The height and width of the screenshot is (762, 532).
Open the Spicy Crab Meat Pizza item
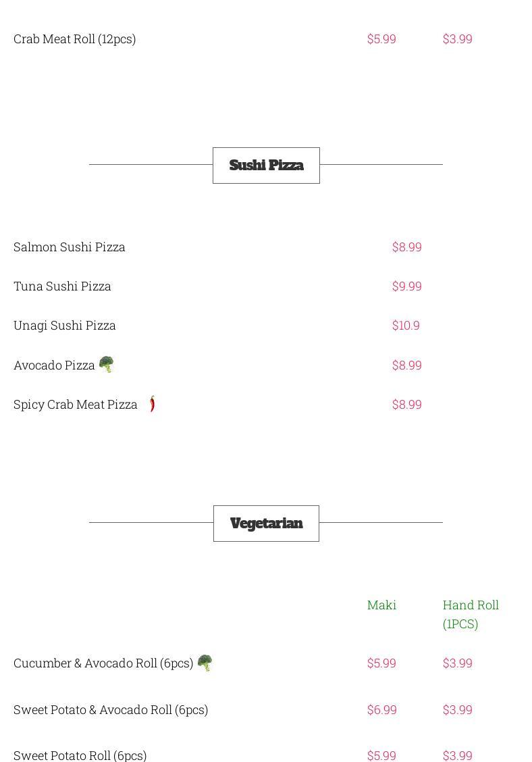[76, 405]
